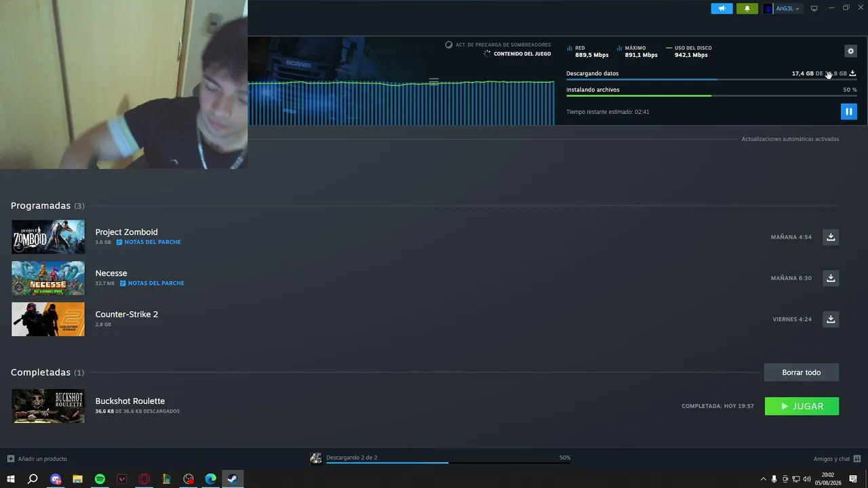This screenshot has height=488, width=868.
Task: Click download icon beside 17,4 GB
Action: tap(852, 73)
